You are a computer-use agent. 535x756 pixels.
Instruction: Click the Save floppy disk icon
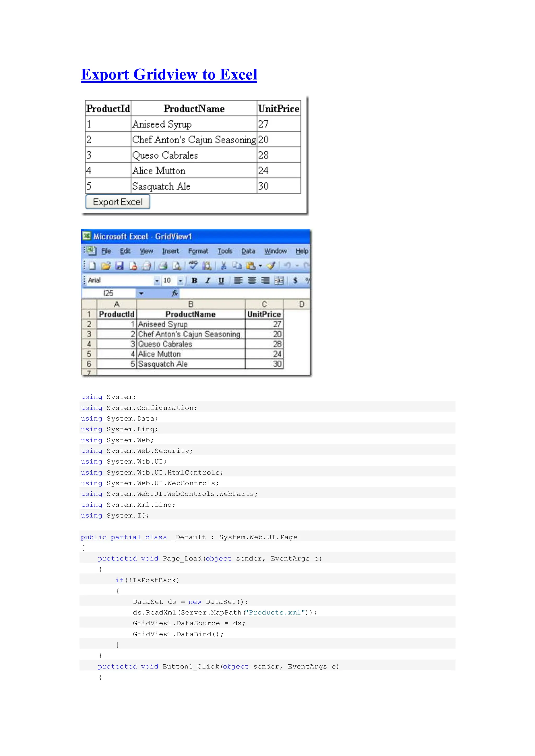119,265
